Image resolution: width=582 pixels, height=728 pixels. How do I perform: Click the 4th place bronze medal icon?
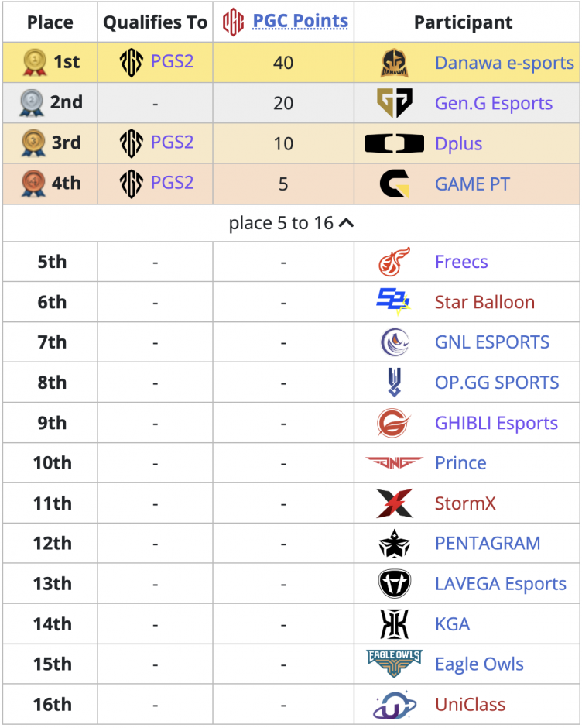click(x=33, y=184)
